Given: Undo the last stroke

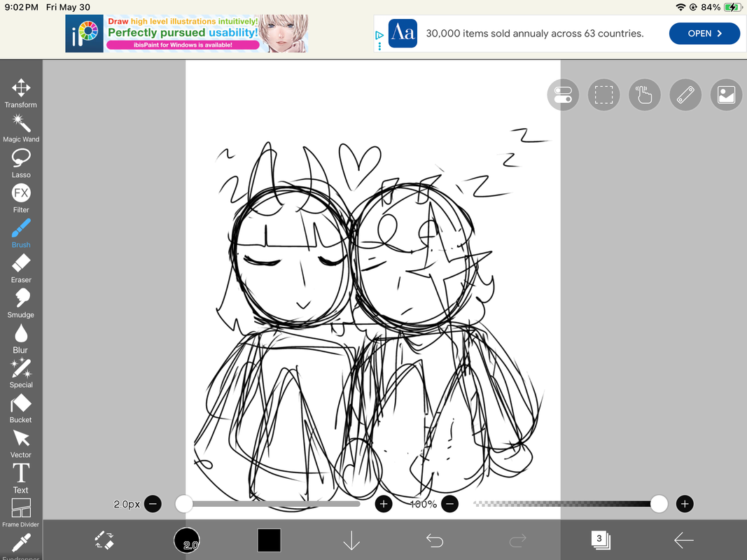Looking at the screenshot, I should coord(435,540).
